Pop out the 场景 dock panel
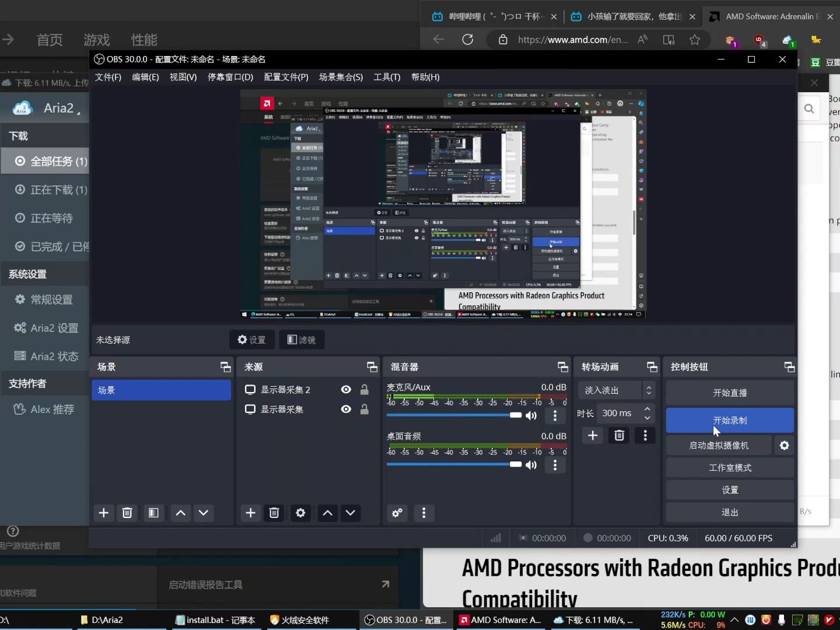The width and height of the screenshot is (840, 630). tap(226, 366)
